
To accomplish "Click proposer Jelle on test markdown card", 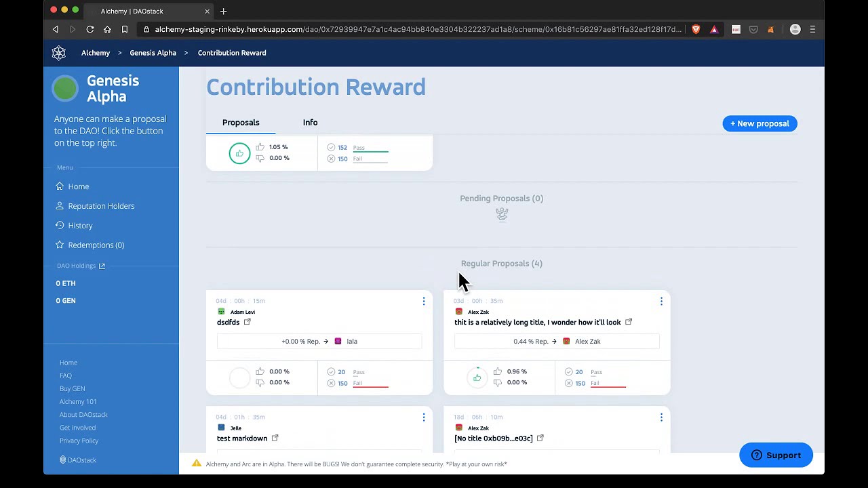I will click(x=236, y=428).
